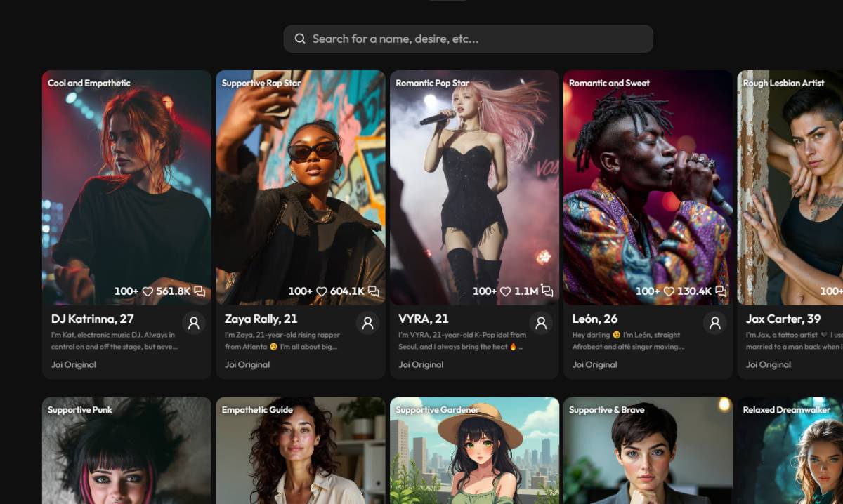The image size is (843, 504).
Task: Click the Romantic Pop Star tag
Action: pos(432,83)
